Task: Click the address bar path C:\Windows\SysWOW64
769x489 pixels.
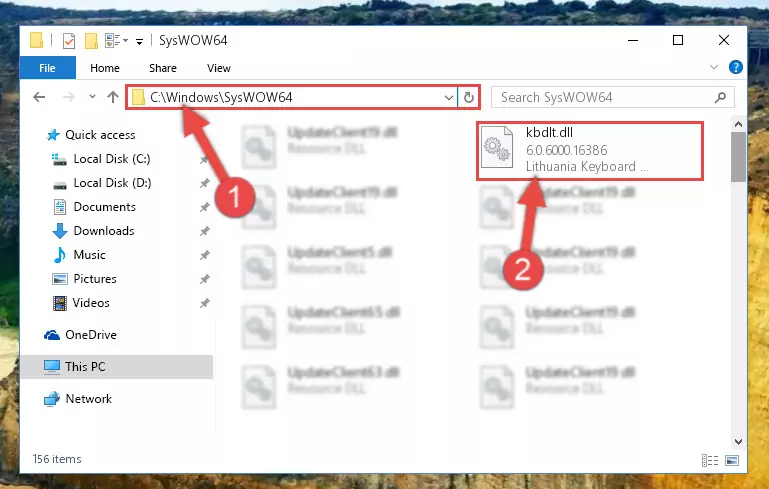Action: coord(221,97)
